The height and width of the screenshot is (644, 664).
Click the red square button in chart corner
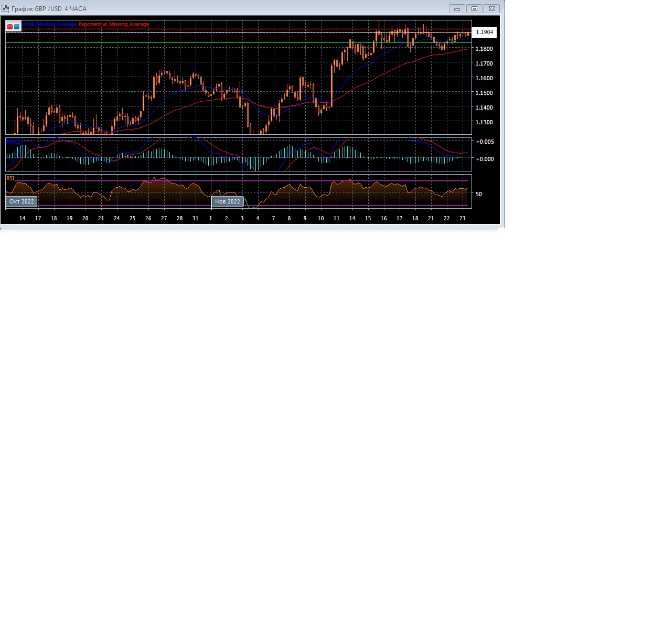[x=10, y=27]
